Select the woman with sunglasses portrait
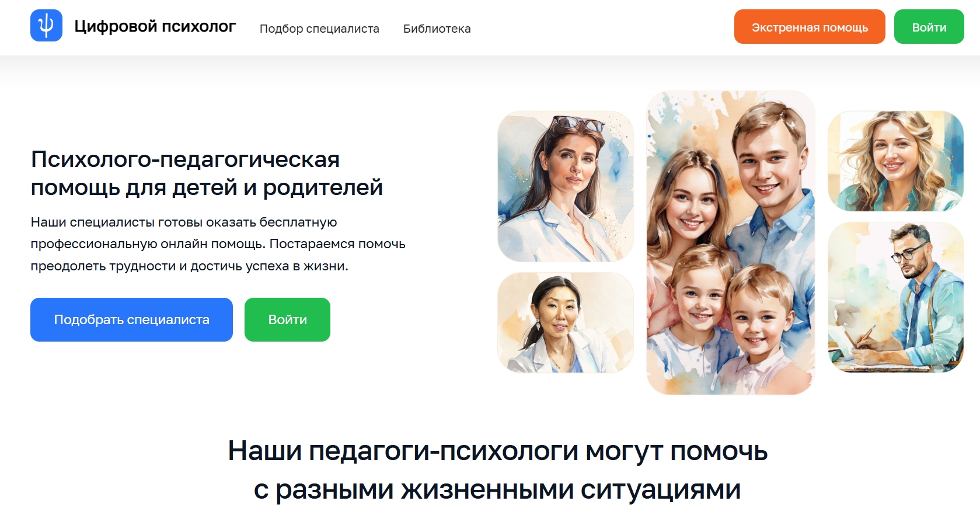The height and width of the screenshot is (508, 980). click(x=565, y=186)
